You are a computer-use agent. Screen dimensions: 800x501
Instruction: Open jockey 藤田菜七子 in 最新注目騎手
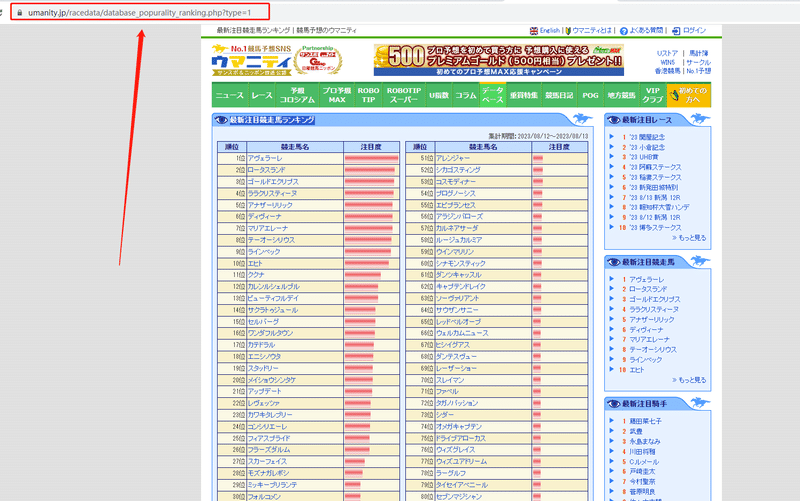click(645, 421)
